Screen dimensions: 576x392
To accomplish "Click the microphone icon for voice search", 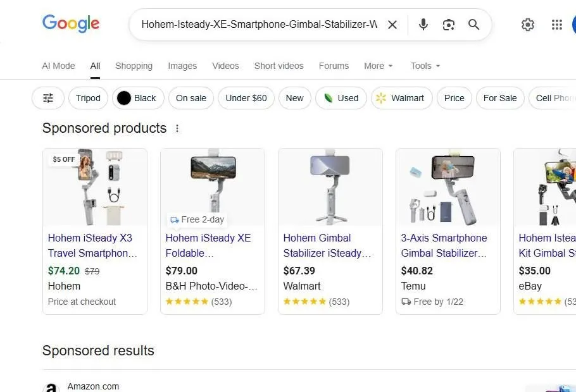I will [x=422, y=25].
